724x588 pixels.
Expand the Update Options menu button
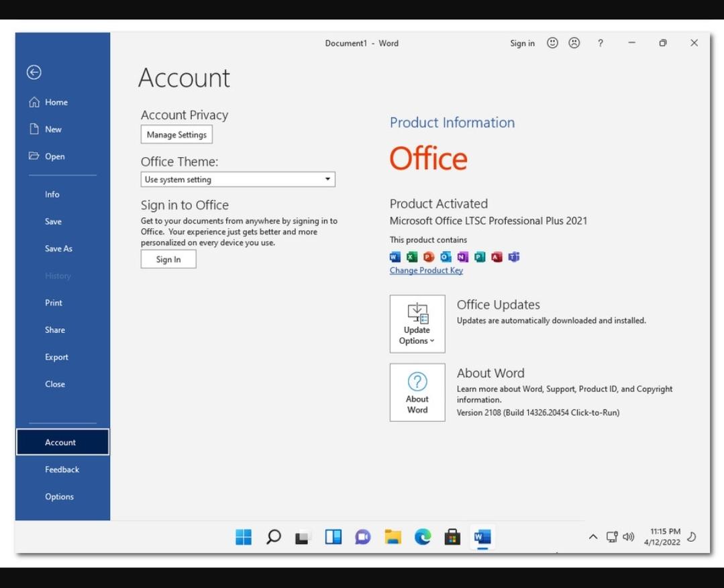point(417,324)
